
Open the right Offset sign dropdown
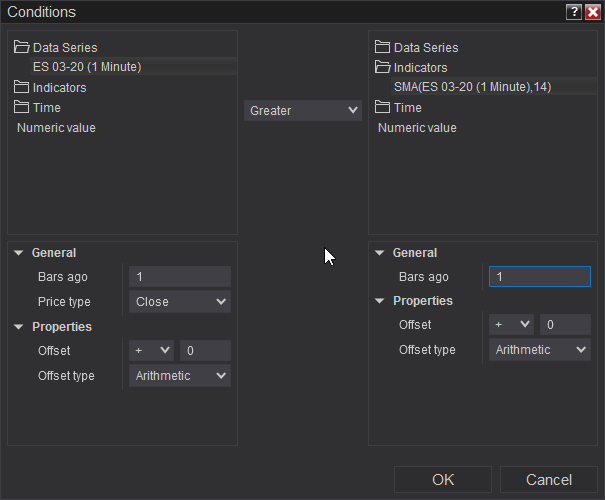coord(512,325)
